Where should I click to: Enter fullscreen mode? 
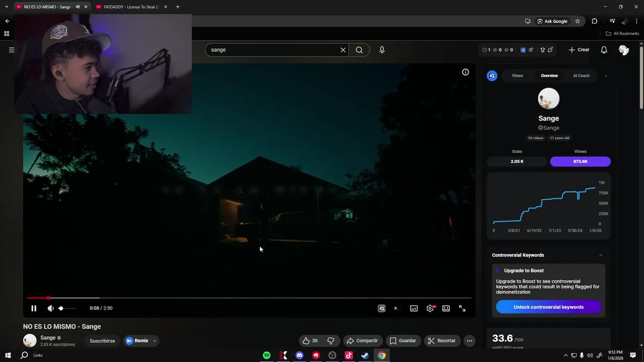(x=462, y=308)
